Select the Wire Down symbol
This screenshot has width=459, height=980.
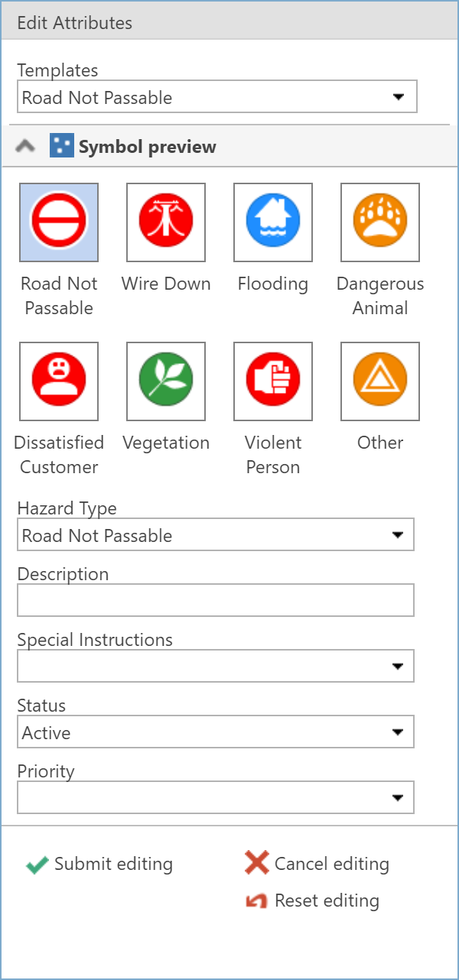[x=166, y=222]
